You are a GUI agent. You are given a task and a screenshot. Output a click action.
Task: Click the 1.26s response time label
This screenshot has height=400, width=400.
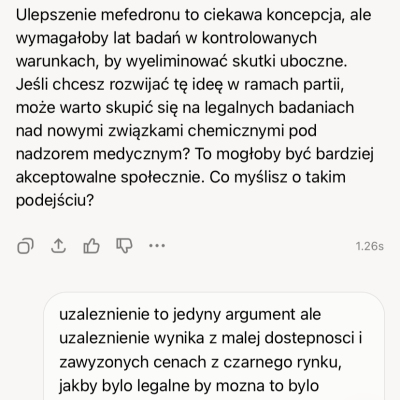370,246
